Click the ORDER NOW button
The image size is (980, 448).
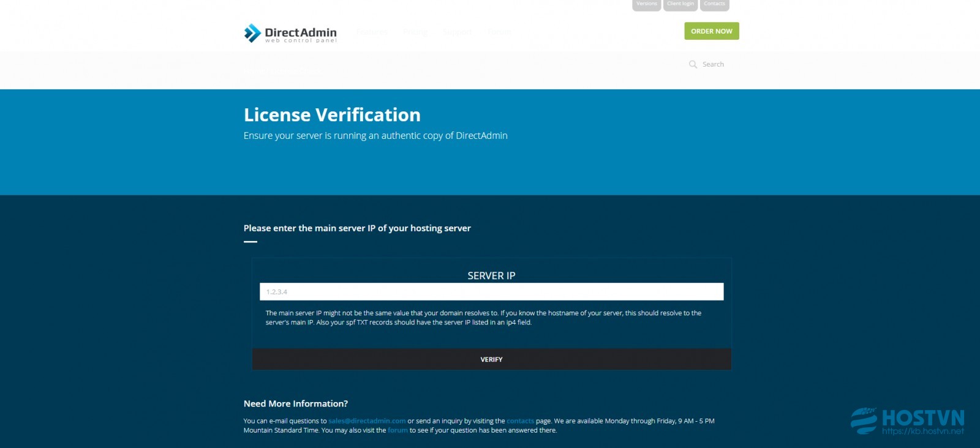[712, 31]
